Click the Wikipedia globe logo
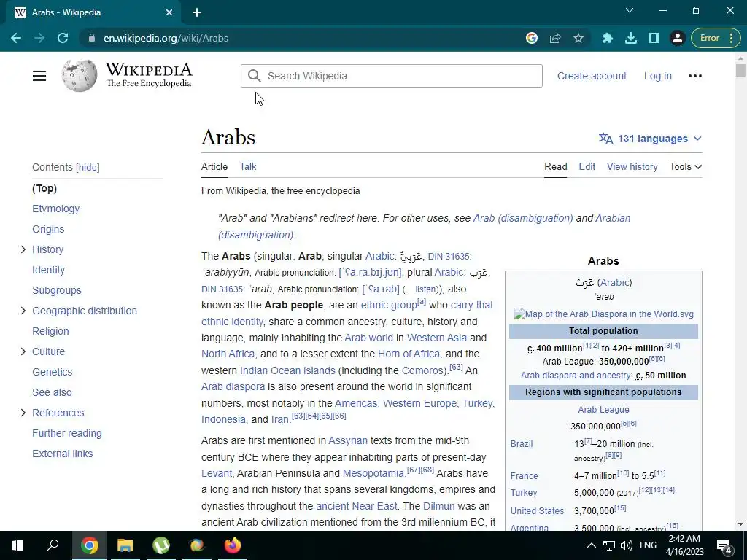747x560 pixels. (79, 76)
